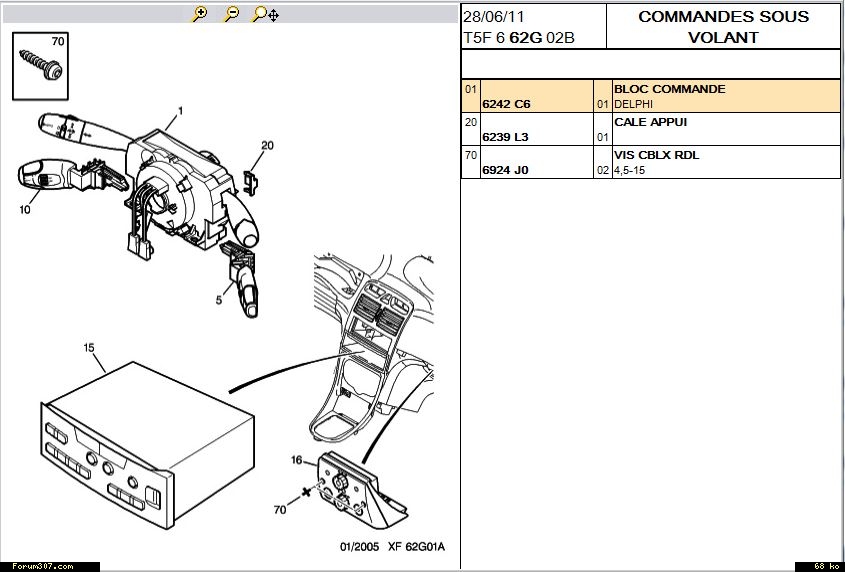
Task: Click part reference 6924 J0
Action: [505, 170]
